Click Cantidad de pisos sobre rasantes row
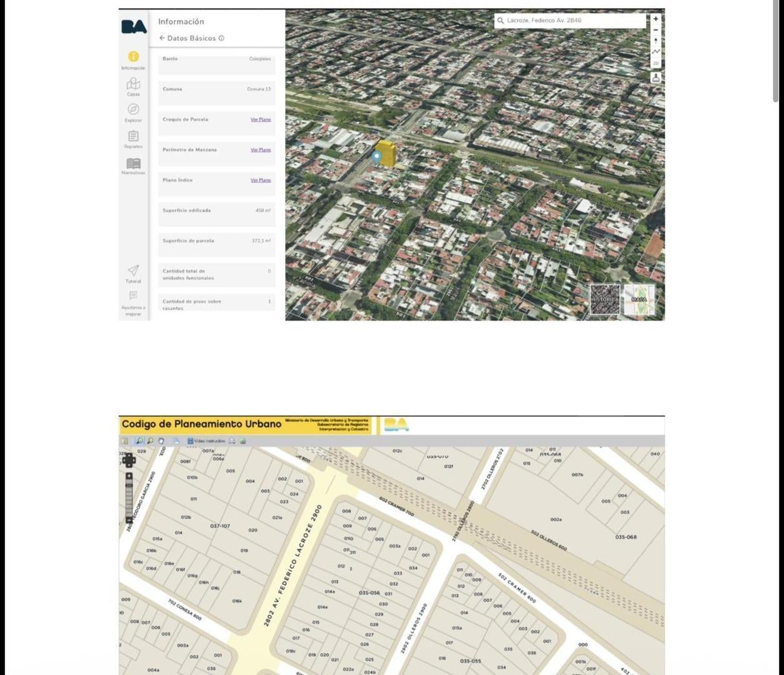This screenshot has height=675, width=784. [x=217, y=302]
